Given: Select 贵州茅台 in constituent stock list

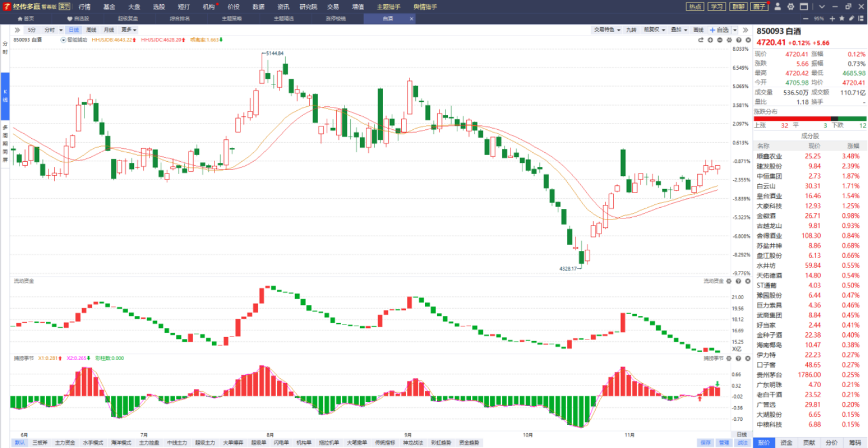Looking at the screenshot, I should (769, 375).
